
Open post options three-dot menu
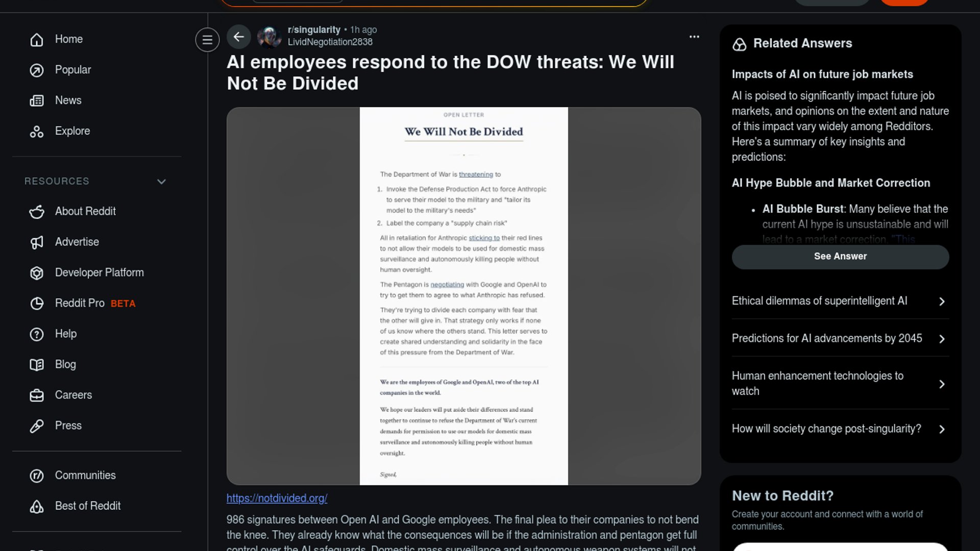pyautogui.click(x=694, y=37)
